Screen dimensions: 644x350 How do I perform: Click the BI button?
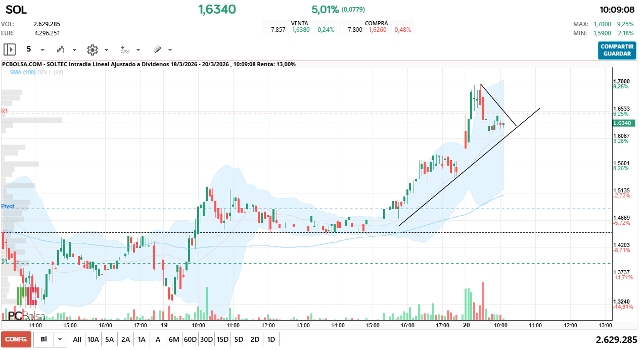click(x=44, y=339)
